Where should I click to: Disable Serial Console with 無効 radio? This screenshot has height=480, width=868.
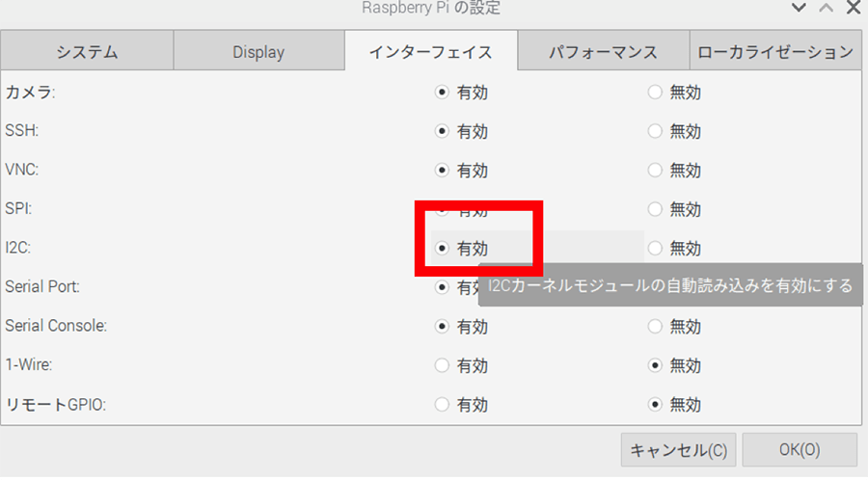click(655, 327)
